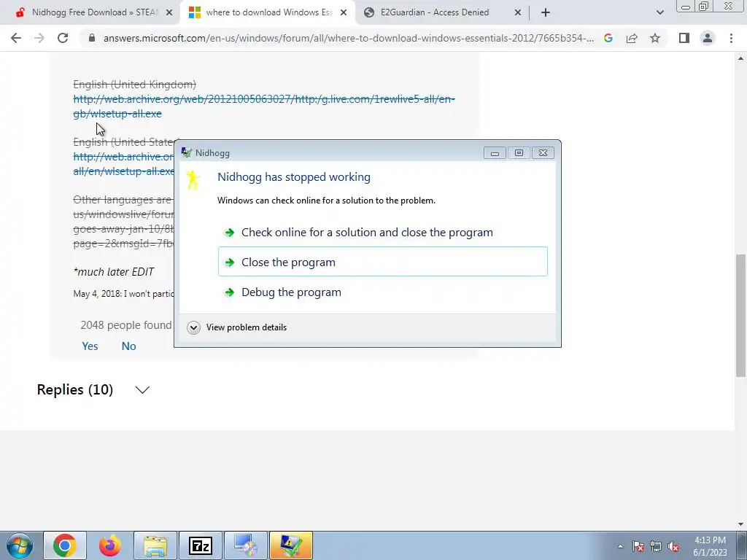Image resolution: width=747 pixels, height=560 pixels.
Task: Open the installer disc taskbar item
Action: click(x=246, y=545)
